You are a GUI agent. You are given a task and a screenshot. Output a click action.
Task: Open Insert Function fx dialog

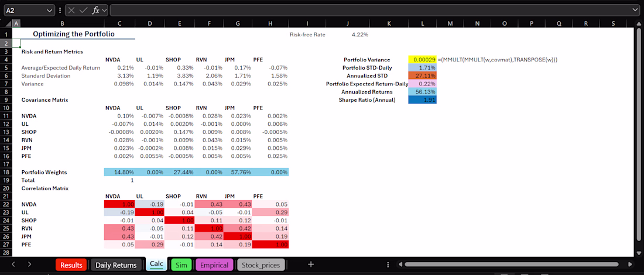95,11
